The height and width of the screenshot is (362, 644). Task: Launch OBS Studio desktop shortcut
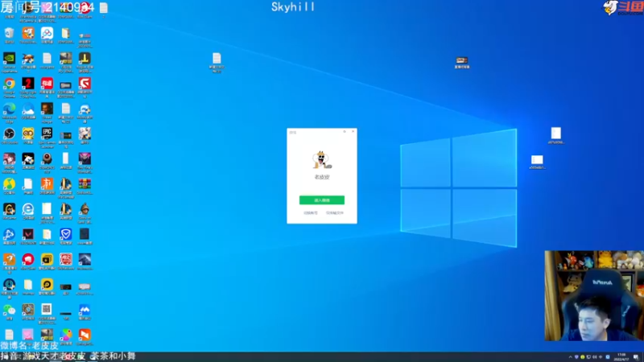pyautogui.click(x=9, y=134)
